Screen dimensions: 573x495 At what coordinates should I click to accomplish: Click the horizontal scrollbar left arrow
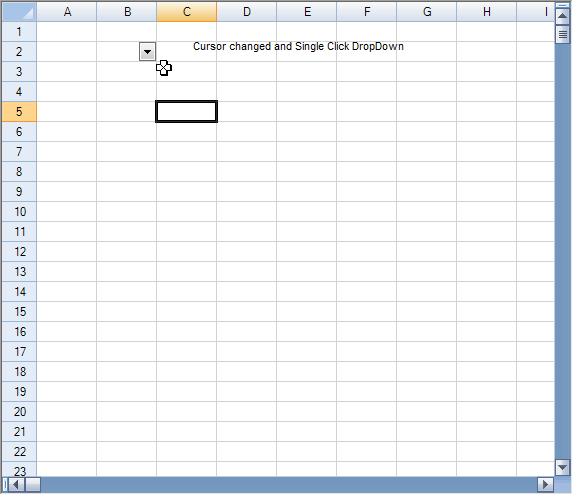coord(16,485)
